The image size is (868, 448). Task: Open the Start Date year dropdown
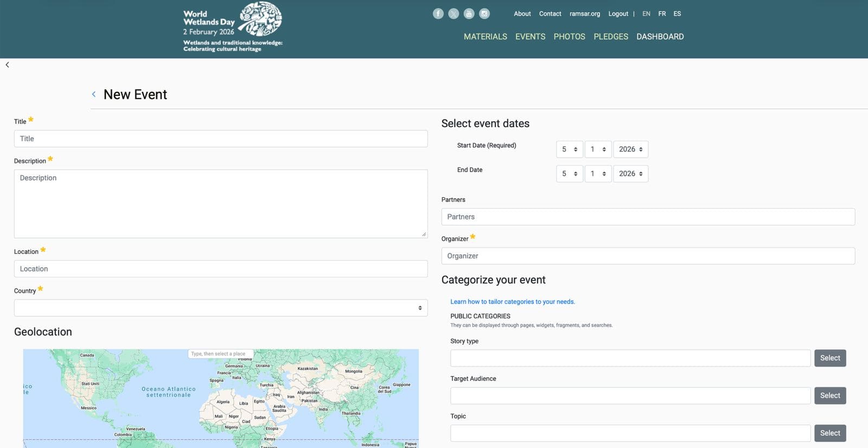click(630, 149)
